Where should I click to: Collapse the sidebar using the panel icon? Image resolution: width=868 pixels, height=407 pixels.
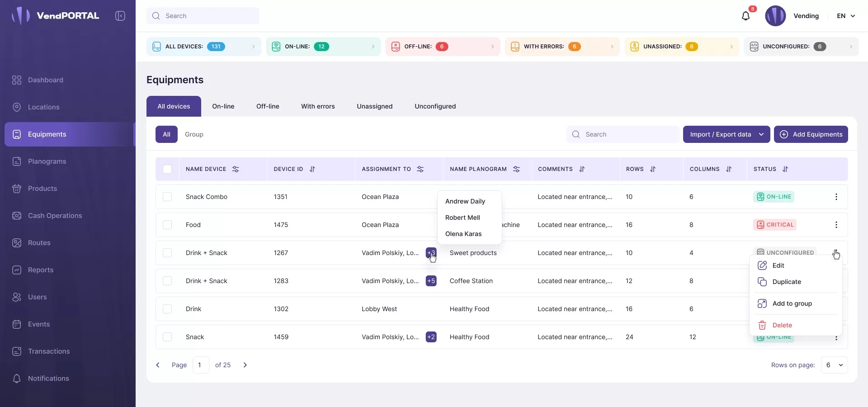click(x=120, y=16)
